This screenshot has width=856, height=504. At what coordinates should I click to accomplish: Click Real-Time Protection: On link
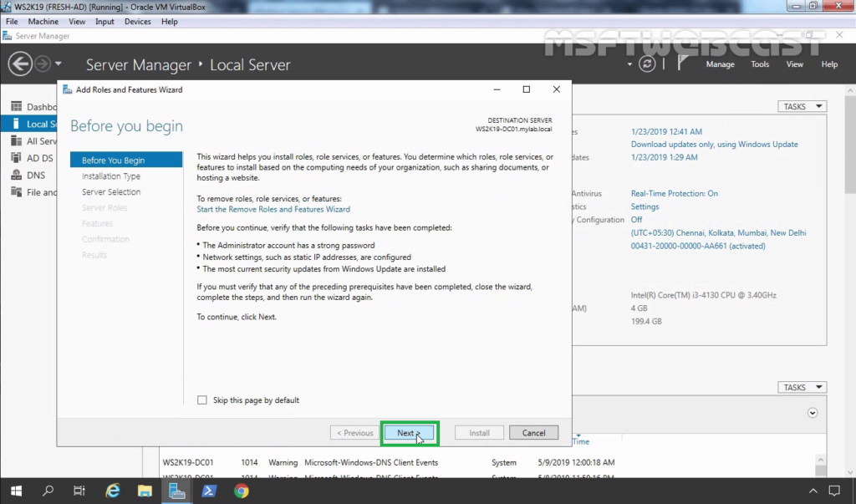675,193
